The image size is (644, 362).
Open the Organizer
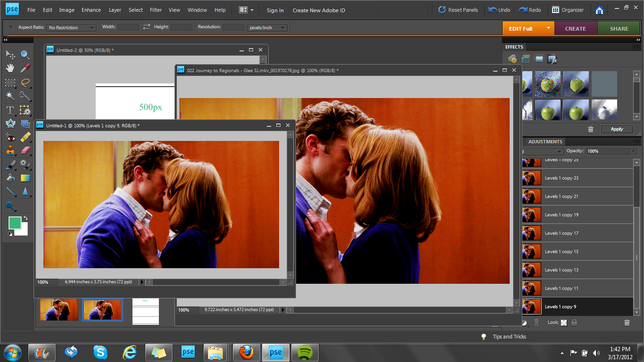point(568,10)
